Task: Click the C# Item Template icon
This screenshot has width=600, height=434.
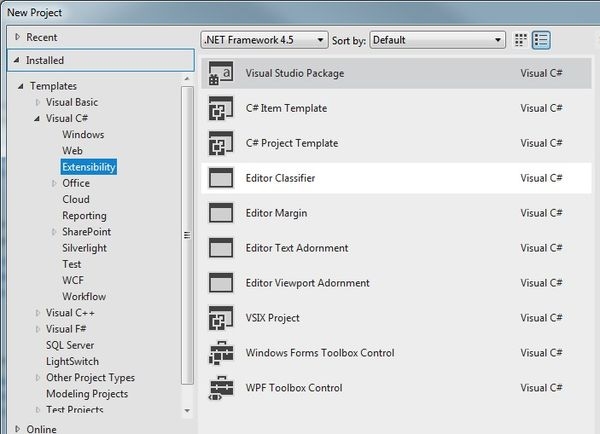Action: tap(220, 108)
